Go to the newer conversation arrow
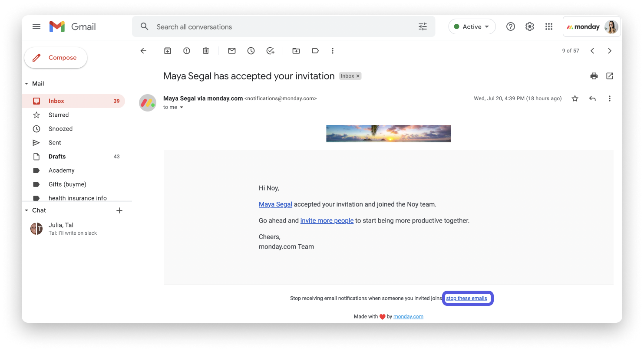 point(592,51)
